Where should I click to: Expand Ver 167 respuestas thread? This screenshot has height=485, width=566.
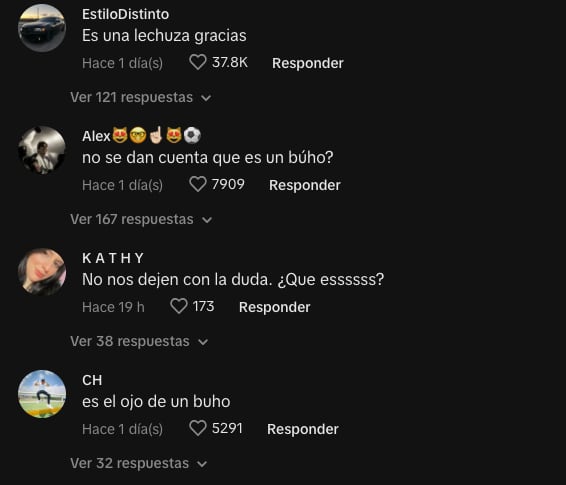(141, 219)
